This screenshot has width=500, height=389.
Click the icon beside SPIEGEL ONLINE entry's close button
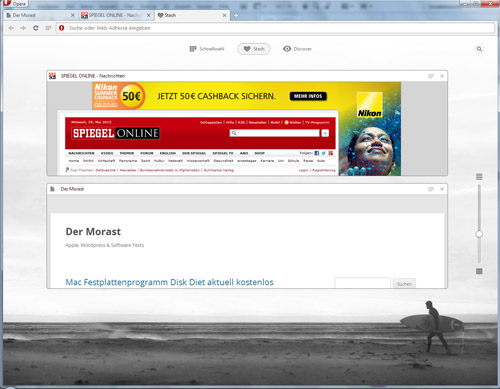coord(431,76)
